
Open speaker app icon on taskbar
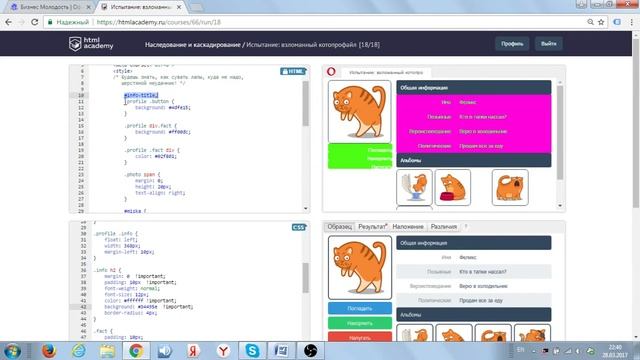[164, 351]
